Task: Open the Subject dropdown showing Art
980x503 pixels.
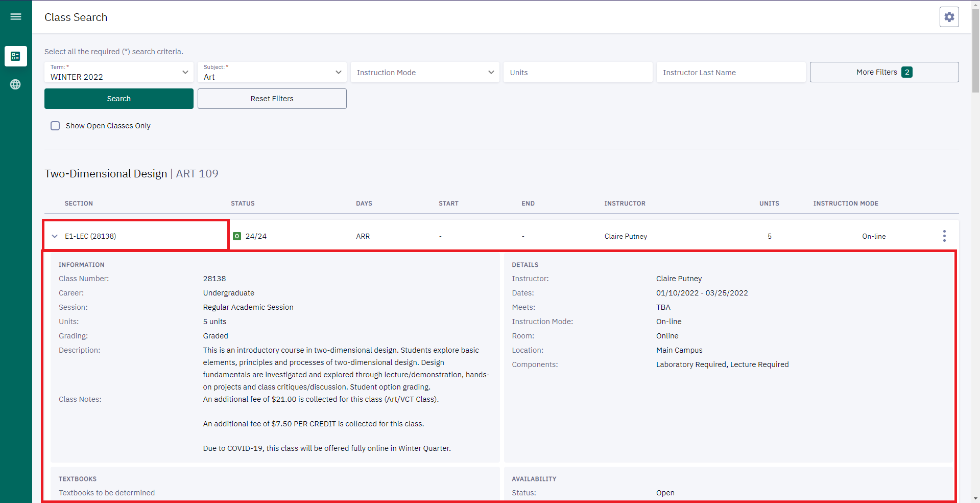Action: point(272,72)
